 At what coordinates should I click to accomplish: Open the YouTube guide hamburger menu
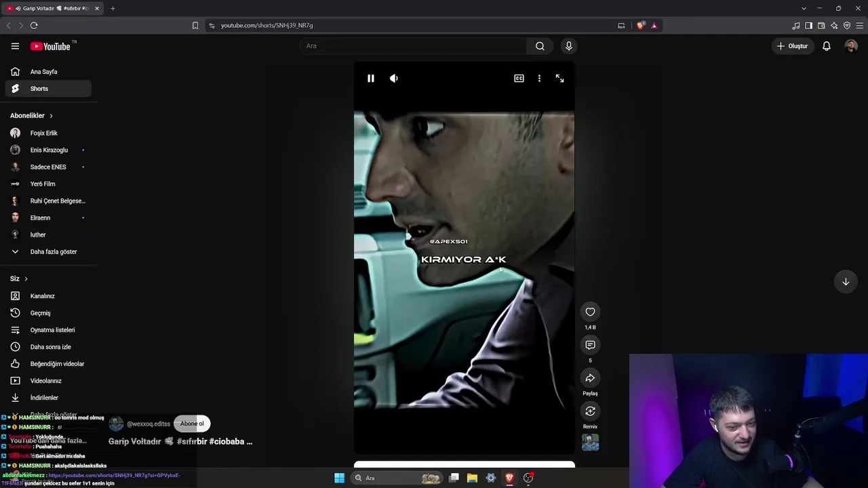click(15, 46)
